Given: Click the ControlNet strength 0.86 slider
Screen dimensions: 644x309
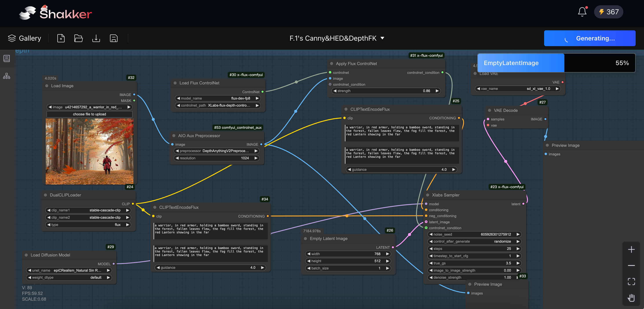Looking at the screenshot, I should click(386, 91).
